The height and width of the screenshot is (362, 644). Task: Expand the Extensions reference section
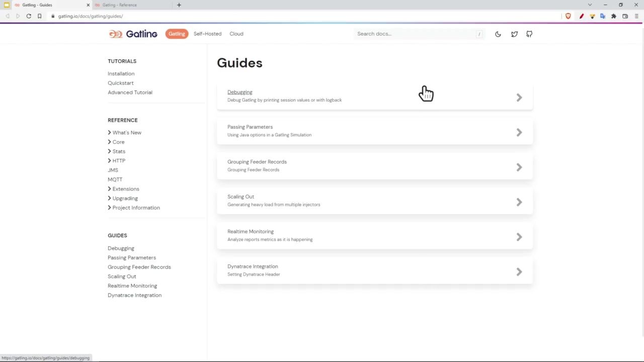tap(125, 189)
